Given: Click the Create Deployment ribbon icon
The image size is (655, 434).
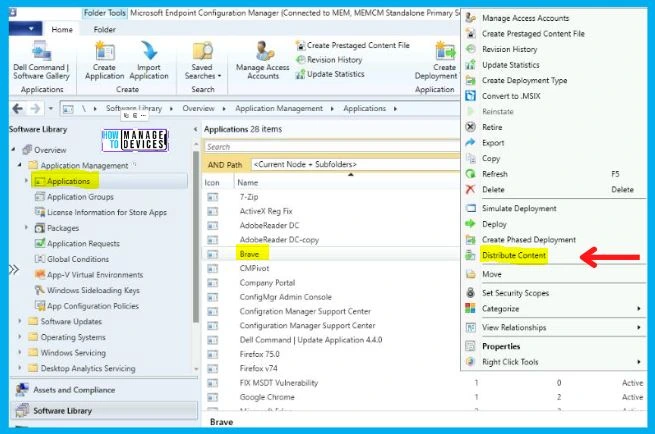Looking at the screenshot, I should click(x=445, y=51).
